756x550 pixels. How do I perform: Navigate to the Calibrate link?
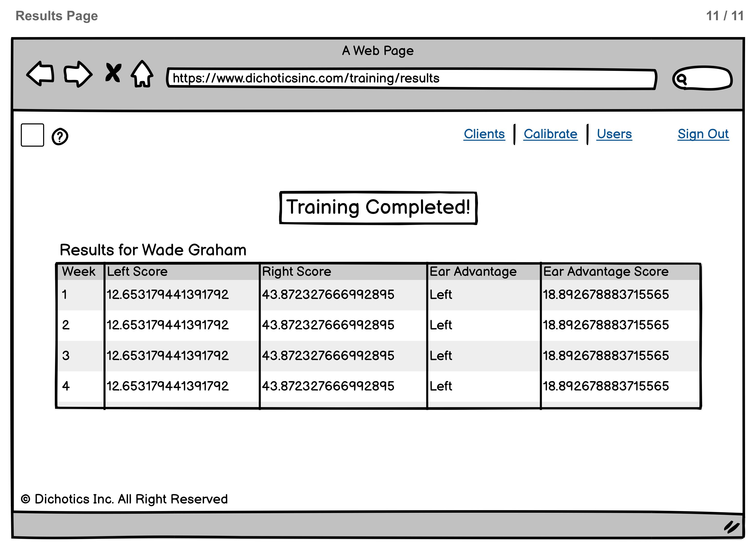tap(550, 134)
